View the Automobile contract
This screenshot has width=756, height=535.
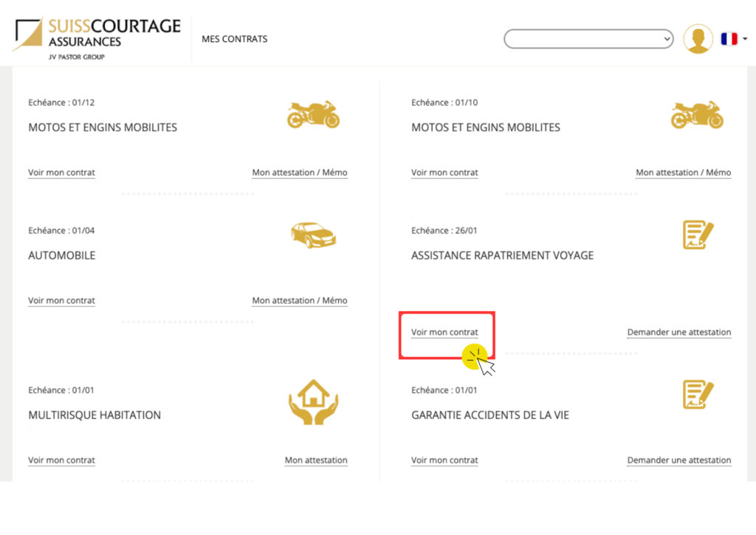[x=61, y=301]
